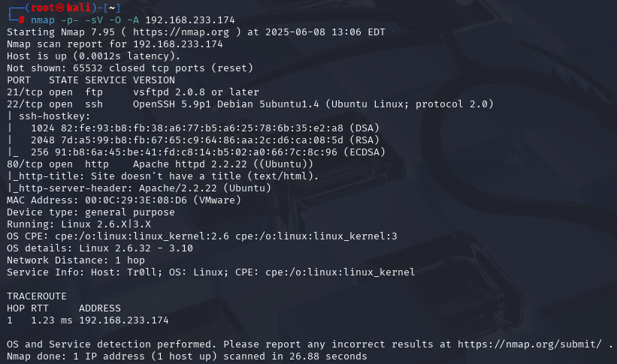Click the vsftpd 2.0.8 or later version
Image resolution: width=617 pixels, height=364 pixels.
coord(196,92)
